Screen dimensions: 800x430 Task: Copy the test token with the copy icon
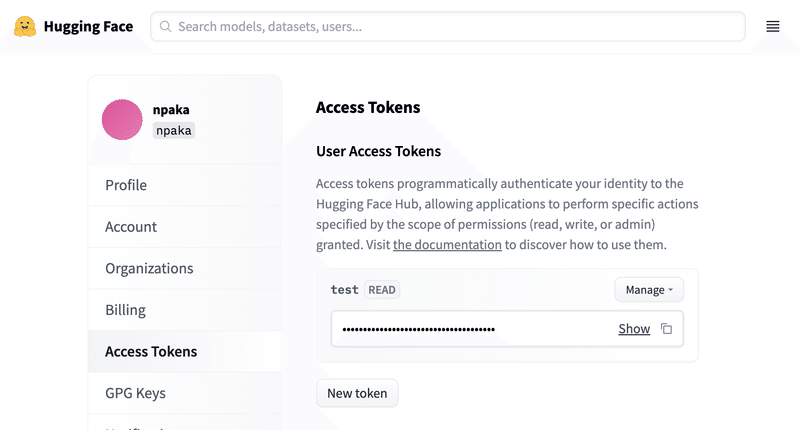(x=666, y=329)
